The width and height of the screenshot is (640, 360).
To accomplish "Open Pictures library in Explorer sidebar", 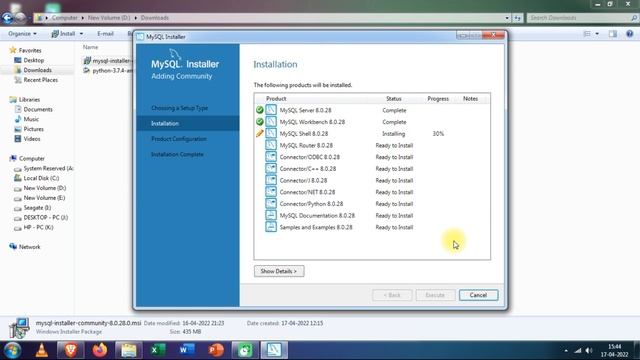I will click(x=29, y=129).
